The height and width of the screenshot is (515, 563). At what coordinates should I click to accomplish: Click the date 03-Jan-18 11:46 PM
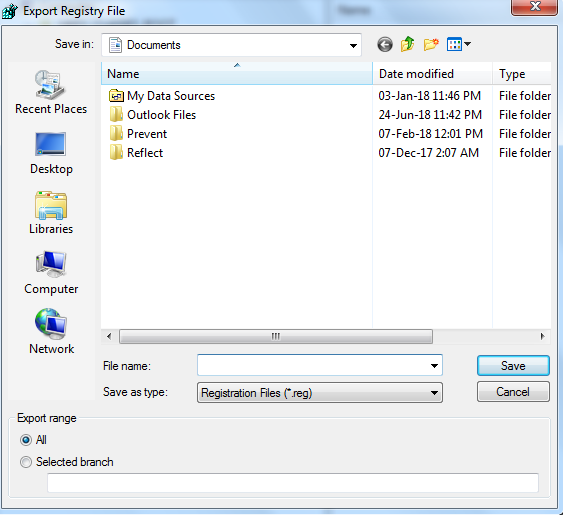[429, 96]
